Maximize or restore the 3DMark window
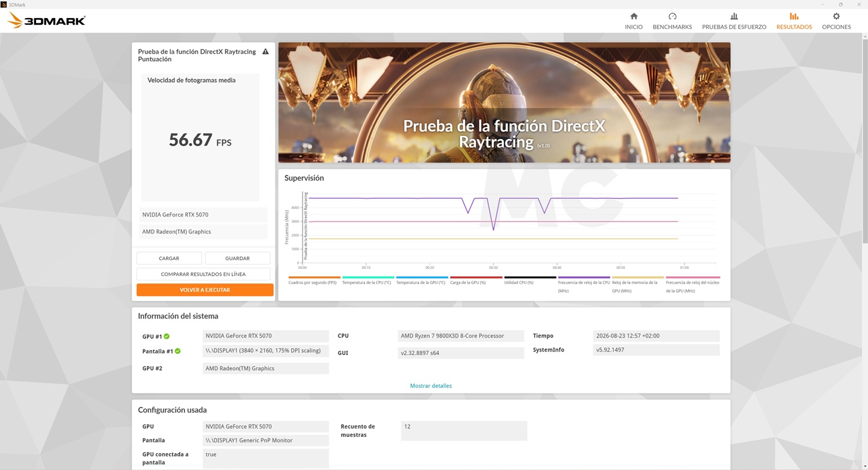 click(841, 4)
